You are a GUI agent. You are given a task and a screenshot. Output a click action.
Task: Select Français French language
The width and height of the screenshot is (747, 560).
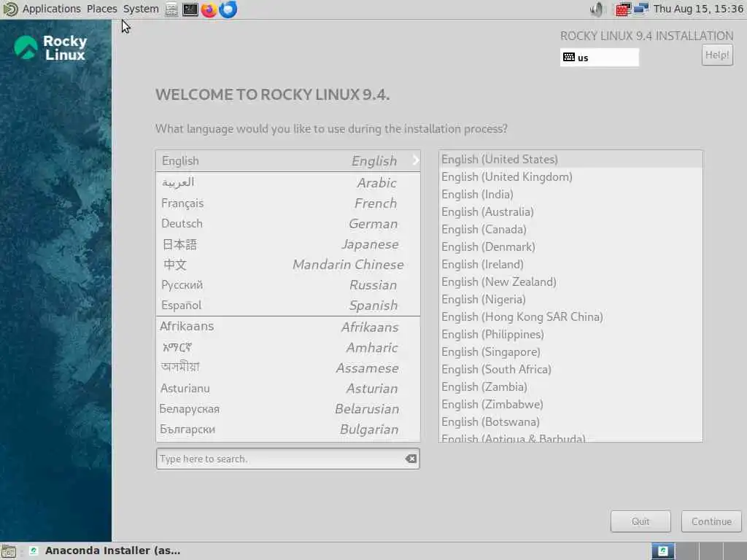click(287, 203)
